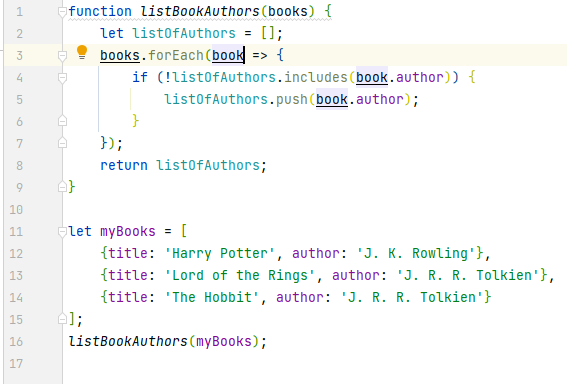The width and height of the screenshot is (567, 384).
Task: Click 'forEach' on line 3
Action: point(176,55)
